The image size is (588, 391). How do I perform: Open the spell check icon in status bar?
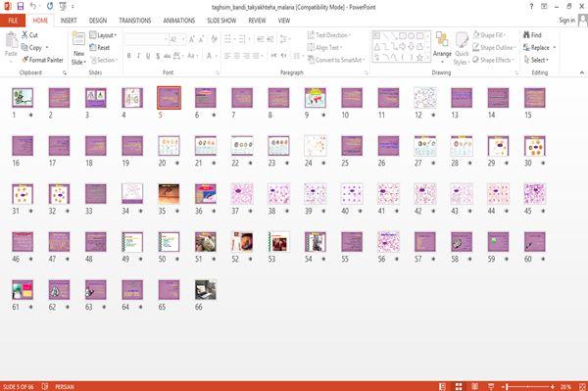(x=45, y=386)
